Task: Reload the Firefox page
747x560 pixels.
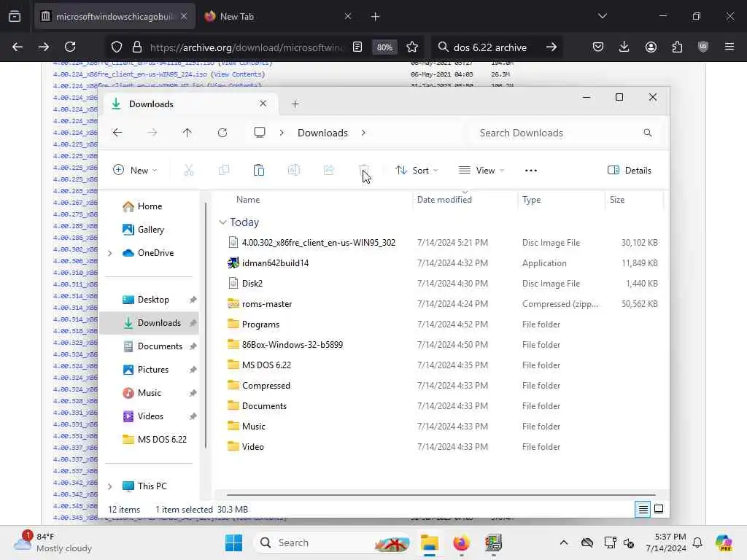Action: click(70, 47)
